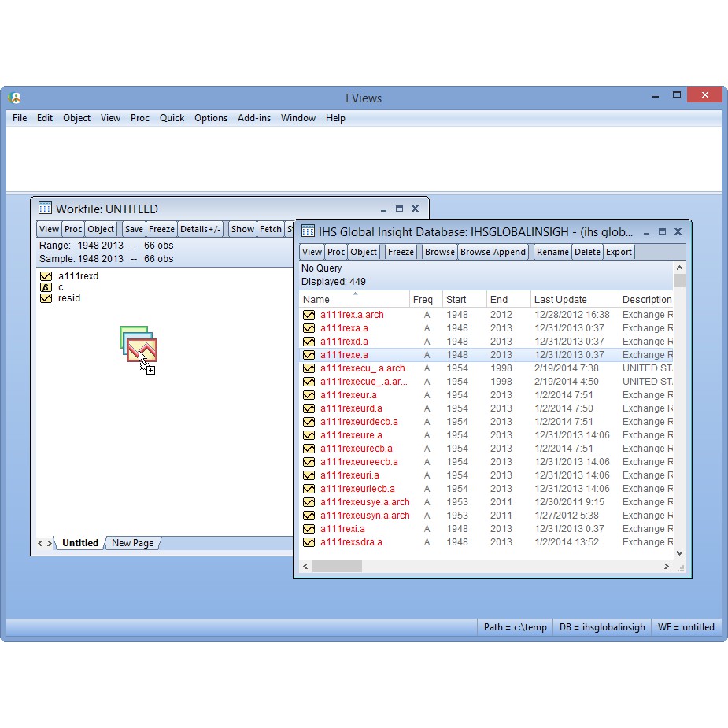Click Rename button in database window
728x728 pixels.
point(552,252)
